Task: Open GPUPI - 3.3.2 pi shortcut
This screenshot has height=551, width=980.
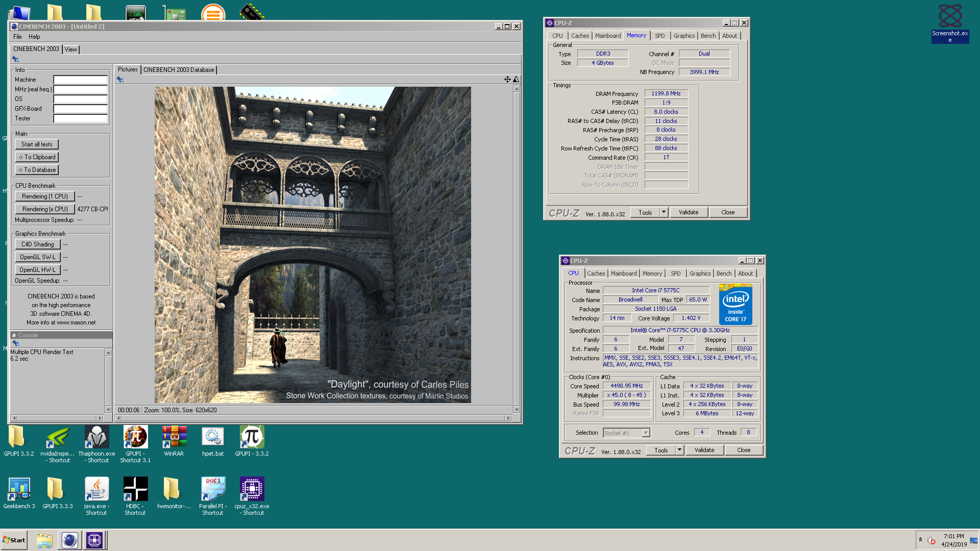Action: 252,441
